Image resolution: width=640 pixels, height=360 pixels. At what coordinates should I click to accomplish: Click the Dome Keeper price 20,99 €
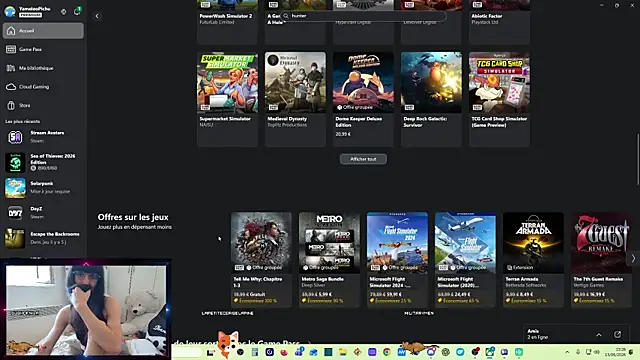[x=343, y=134]
